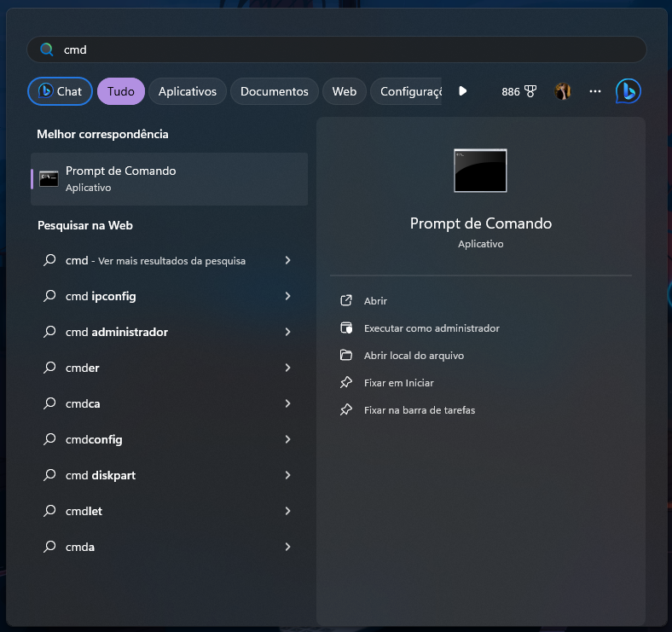
Task: Click the 886 rewards points trophy icon
Action: click(x=530, y=91)
